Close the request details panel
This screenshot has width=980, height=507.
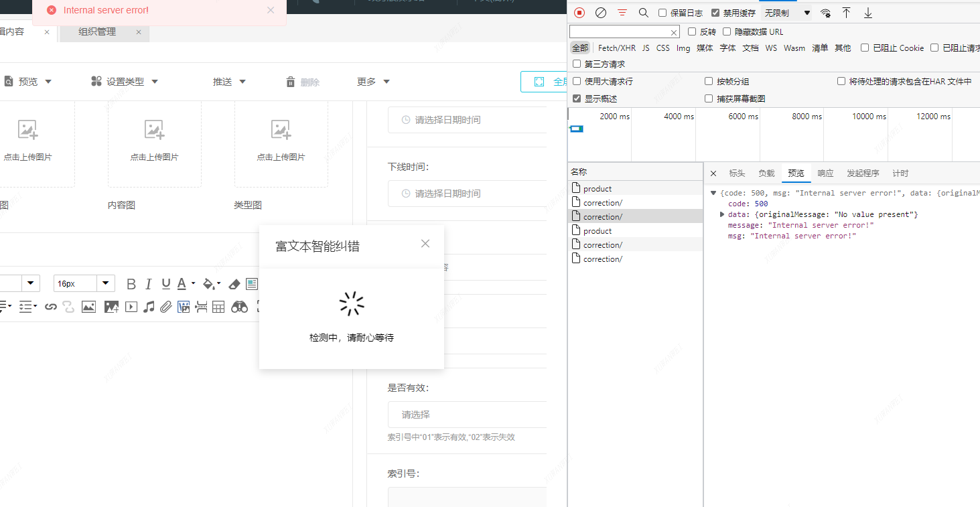713,173
